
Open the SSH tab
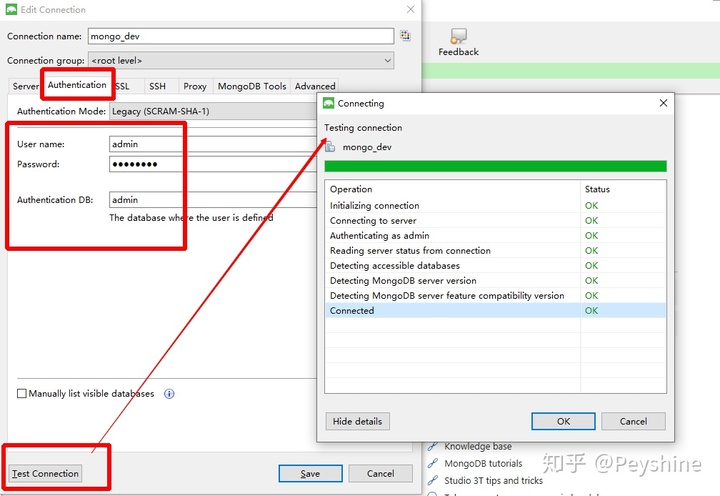(158, 86)
